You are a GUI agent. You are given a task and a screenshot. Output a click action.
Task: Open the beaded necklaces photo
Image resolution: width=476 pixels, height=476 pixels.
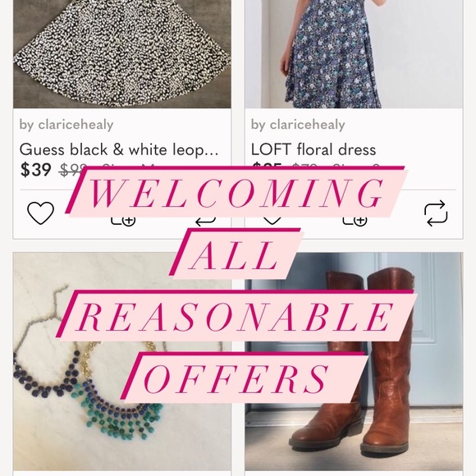tap(122, 361)
